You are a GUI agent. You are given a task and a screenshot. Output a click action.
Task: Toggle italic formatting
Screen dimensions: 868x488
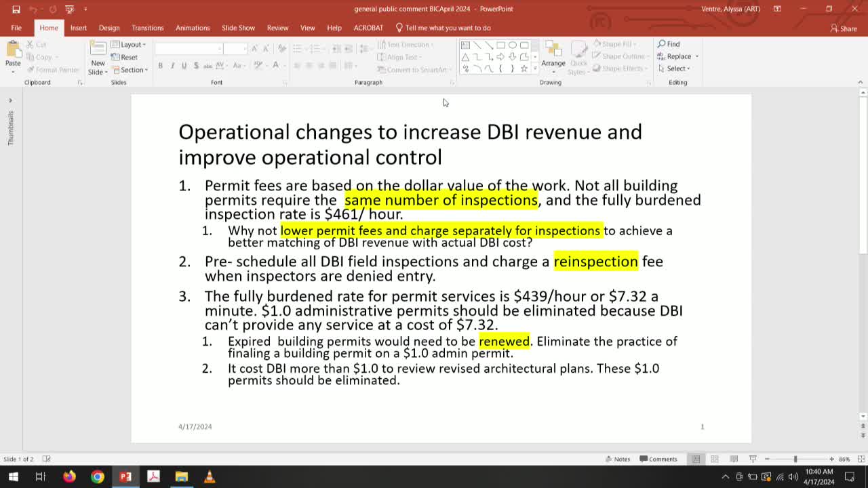172,66
